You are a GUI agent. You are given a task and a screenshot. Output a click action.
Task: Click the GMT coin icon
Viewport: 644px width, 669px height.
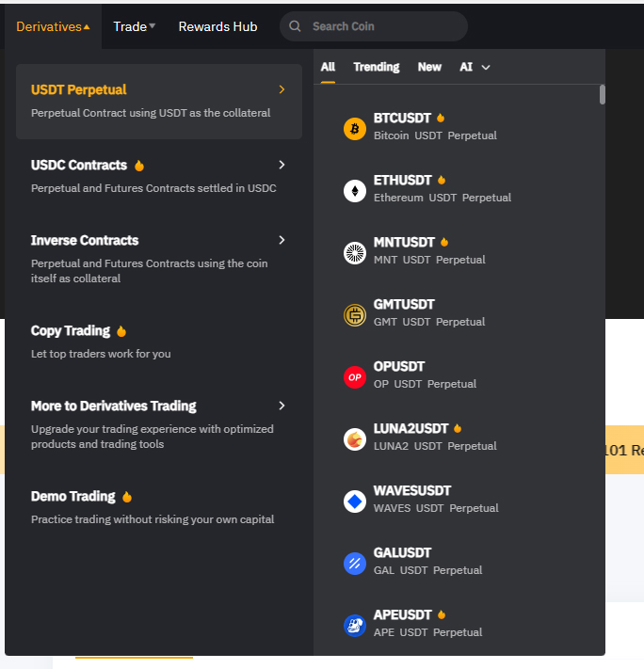[x=355, y=315]
